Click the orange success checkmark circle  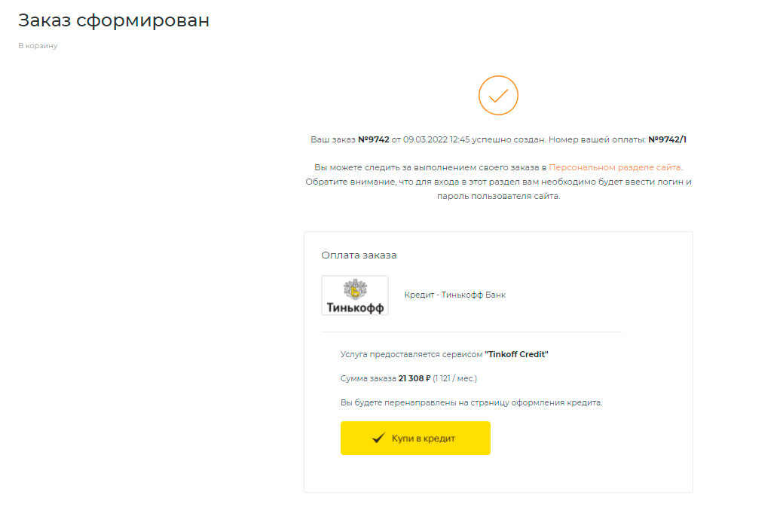coord(498,96)
